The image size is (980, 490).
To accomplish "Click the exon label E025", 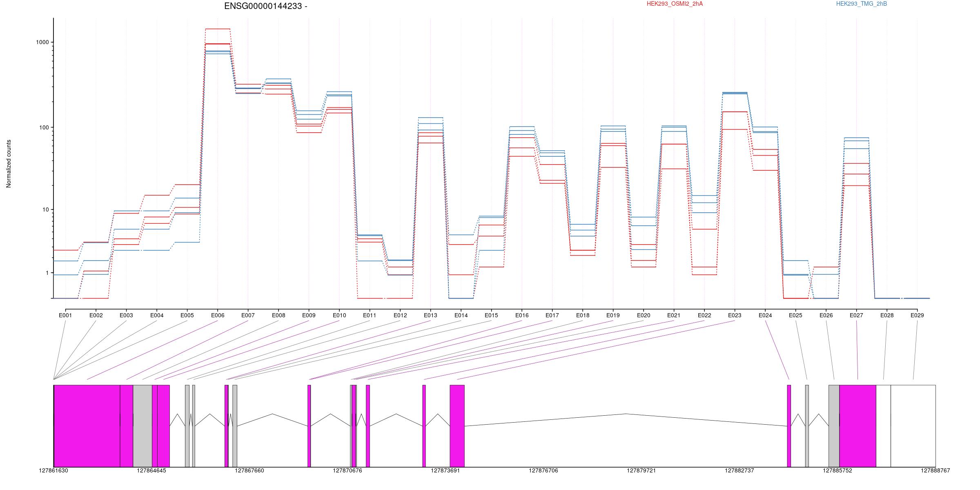I will (x=795, y=315).
